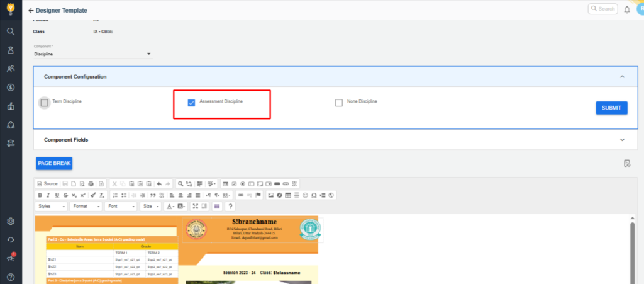Viewport: 644px width, 284px height.
Task: Click the dollar fees icon in sidebar
Action: (11, 88)
